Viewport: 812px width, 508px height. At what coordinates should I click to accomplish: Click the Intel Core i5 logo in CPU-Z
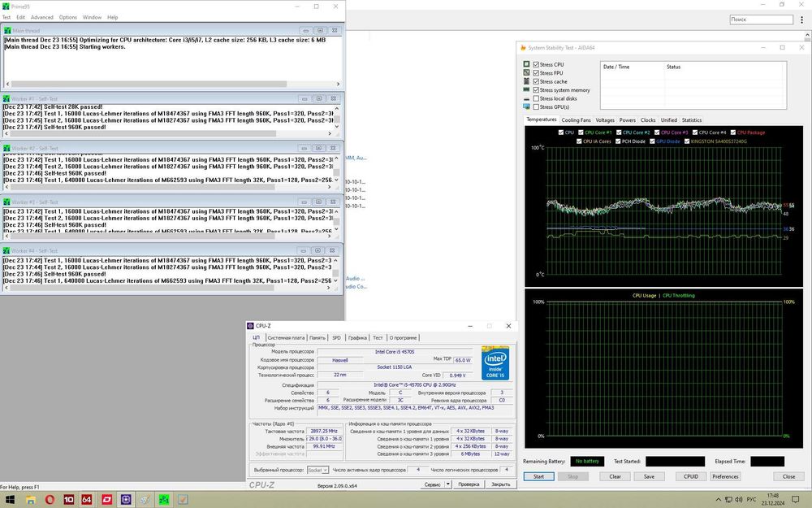pos(495,363)
